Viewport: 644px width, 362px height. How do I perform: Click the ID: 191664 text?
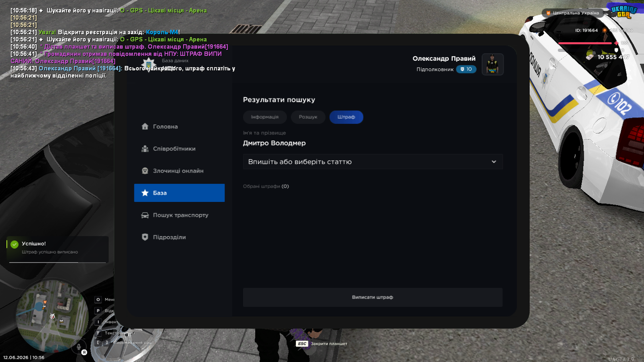(x=587, y=30)
